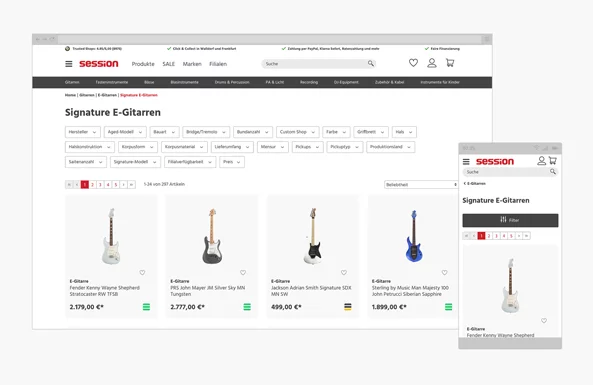Expand the Farbe filter dropdown
Screen dimensions: 593x385
pos(336,132)
